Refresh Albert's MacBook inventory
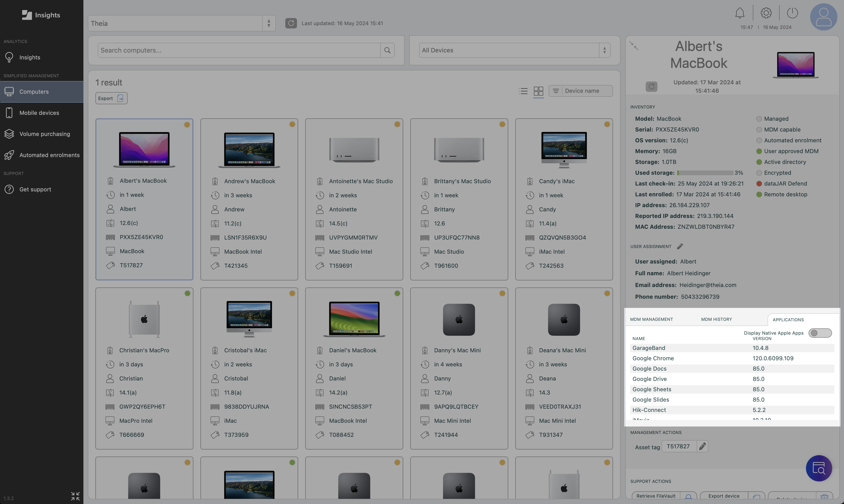Screen dimensions: 844x504 (x=651, y=86)
